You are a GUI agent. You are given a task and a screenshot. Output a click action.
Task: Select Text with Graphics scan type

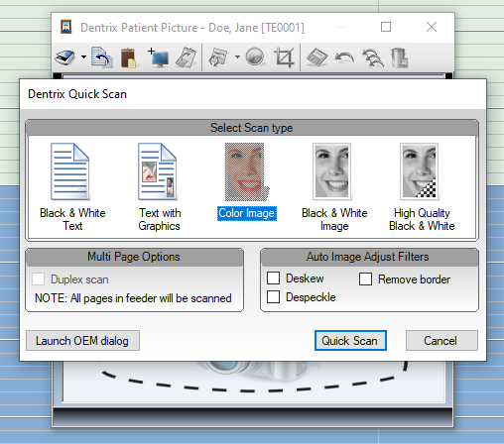tap(160, 186)
